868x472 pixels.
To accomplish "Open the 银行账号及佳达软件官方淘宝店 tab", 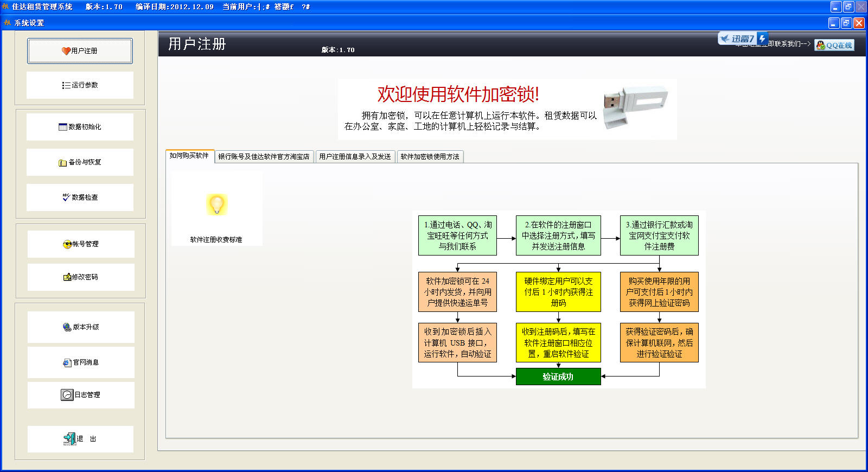I will click(x=264, y=157).
